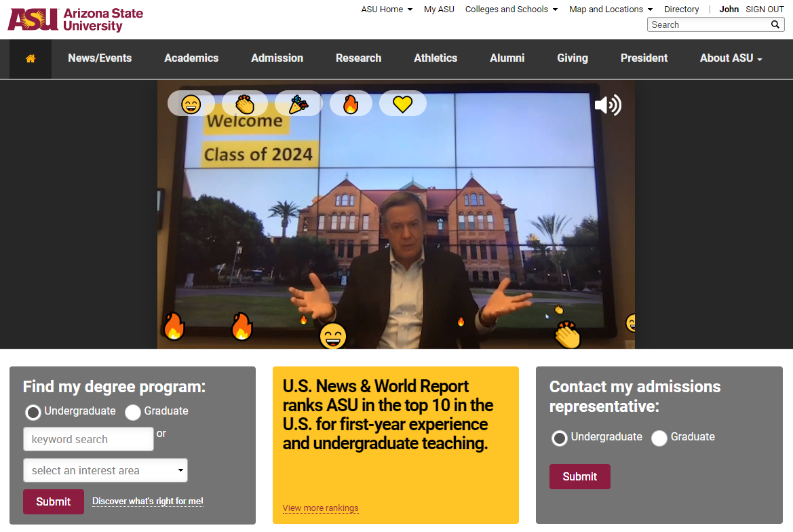Viewport: 793px width, 532px height.
Task: Go to the Giving section
Action: (573, 58)
